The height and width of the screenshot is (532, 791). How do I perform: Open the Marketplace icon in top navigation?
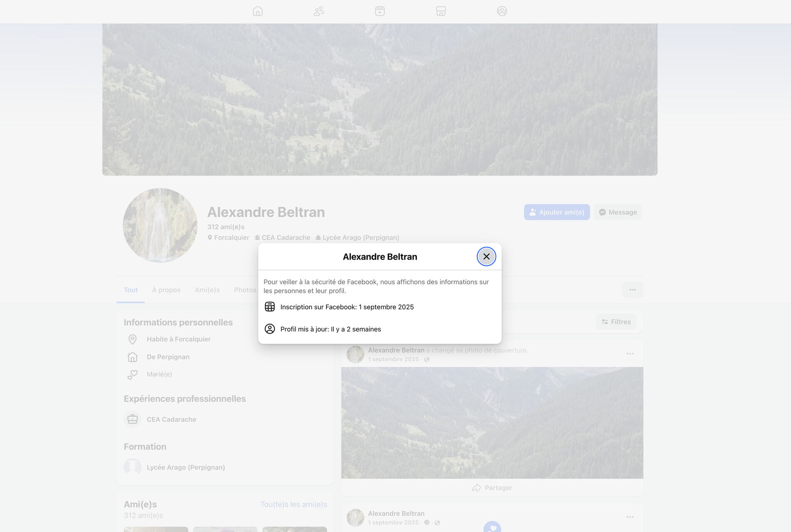point(441,11)
